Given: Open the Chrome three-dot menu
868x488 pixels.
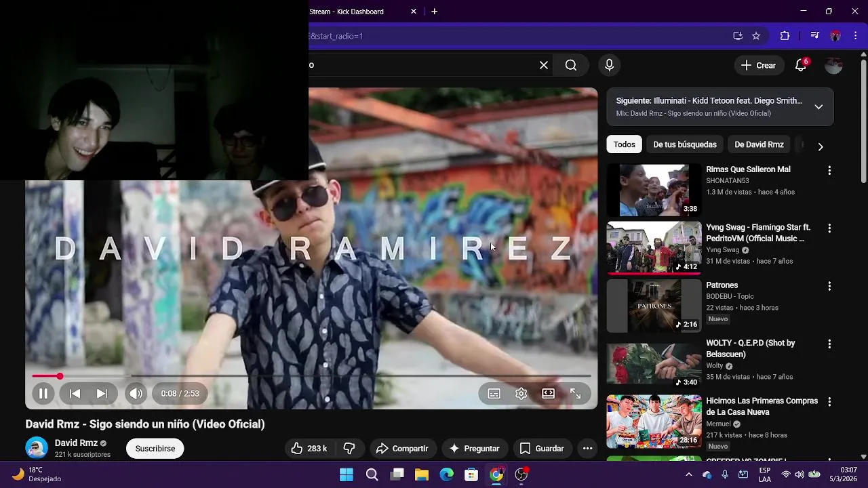Looking at the screenshot, I should (x=857, y=36).
